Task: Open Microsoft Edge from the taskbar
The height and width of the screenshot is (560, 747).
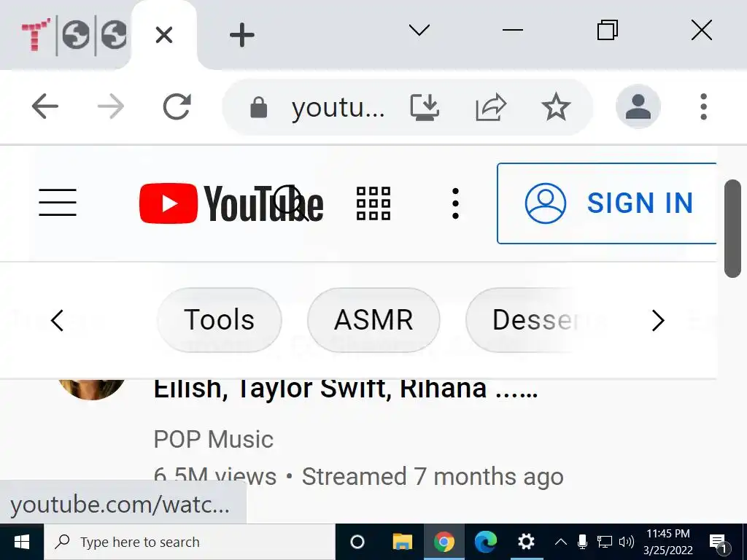Action: (x=485, y=542)
